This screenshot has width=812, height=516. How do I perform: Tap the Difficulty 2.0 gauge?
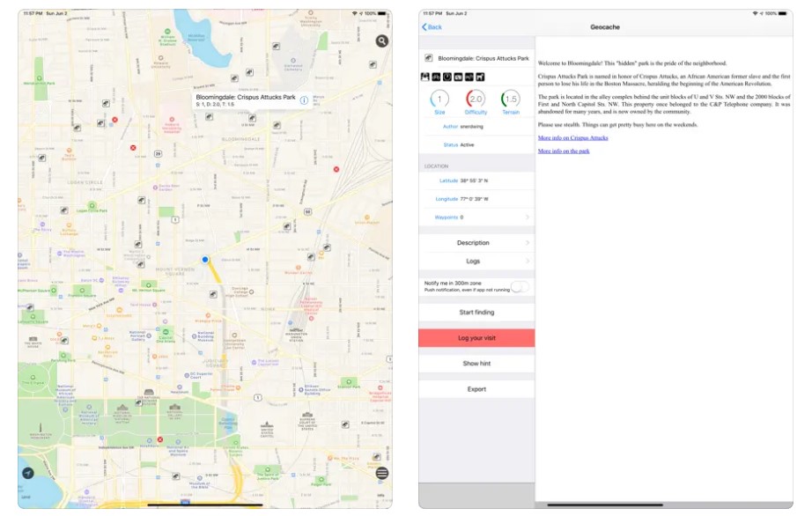476,100
